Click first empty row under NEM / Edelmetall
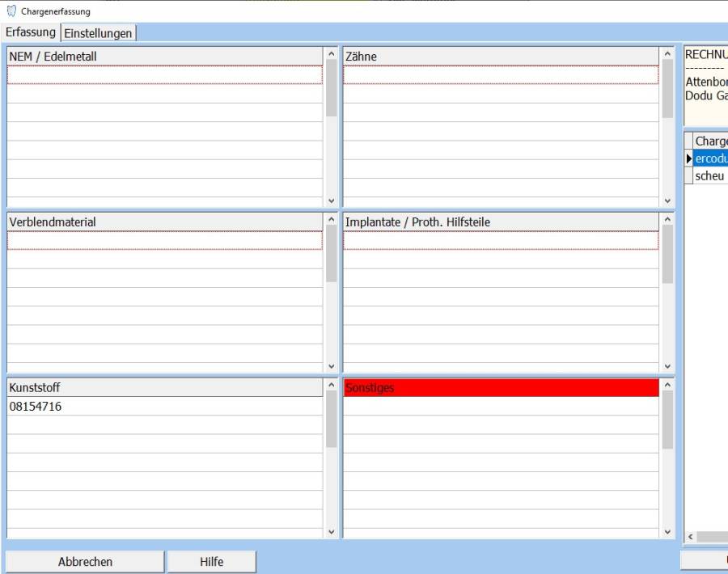This screenshot has width=728, height=574. 165,75
